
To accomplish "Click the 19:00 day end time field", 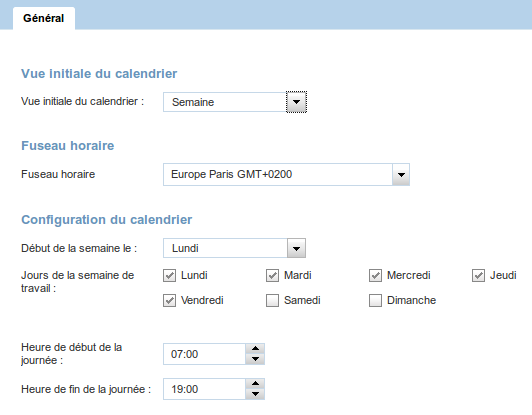I will point(204,389).
